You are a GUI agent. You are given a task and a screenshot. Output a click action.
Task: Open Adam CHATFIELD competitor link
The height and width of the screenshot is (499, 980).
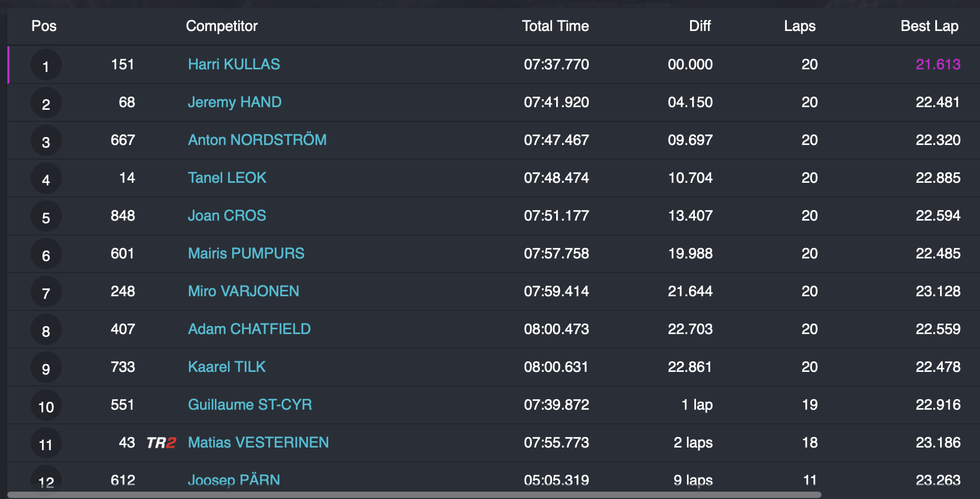click(x=249, y=329)
